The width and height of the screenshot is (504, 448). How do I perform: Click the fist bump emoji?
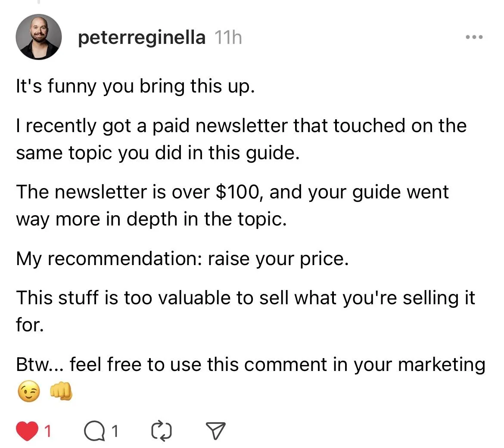(x=61, y=392)
